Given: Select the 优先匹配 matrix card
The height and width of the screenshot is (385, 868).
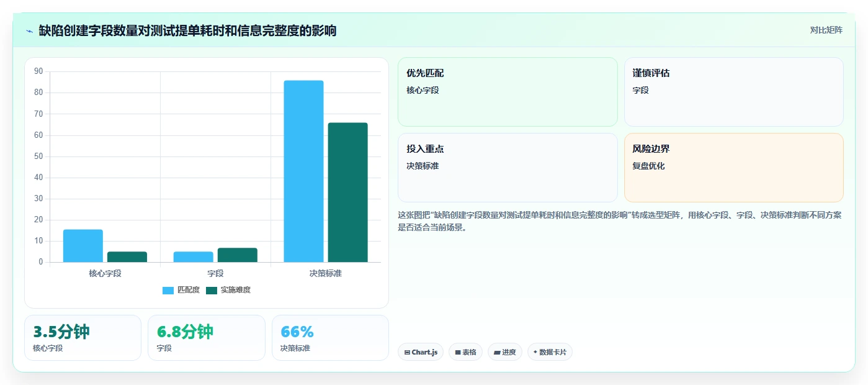Looking at the screenshot, I should pos(508,92).
